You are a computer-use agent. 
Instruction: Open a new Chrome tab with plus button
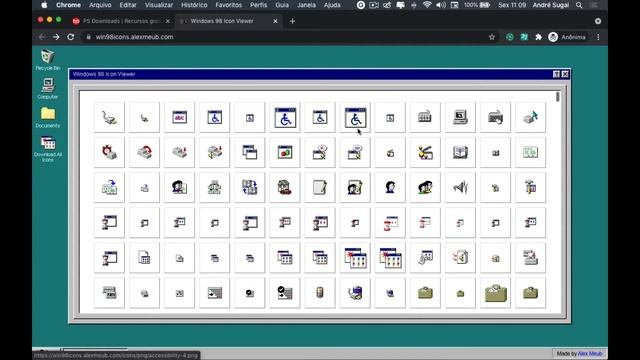[x=292, y=21]
